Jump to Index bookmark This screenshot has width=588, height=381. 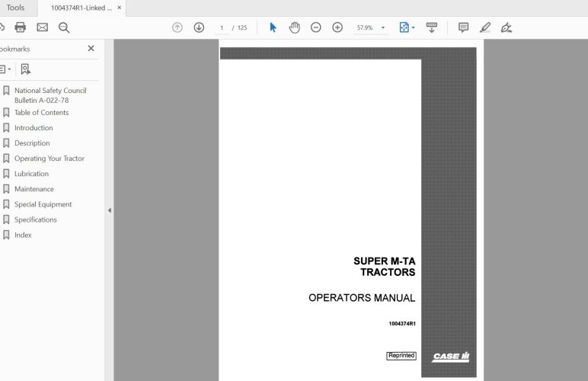pyautogui.click(x=23, y=235)
